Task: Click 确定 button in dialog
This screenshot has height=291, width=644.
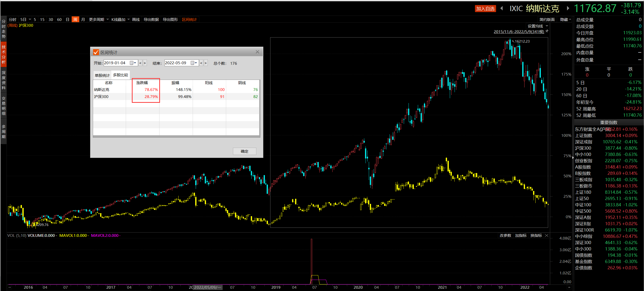Action: click(x=244, y=151)
